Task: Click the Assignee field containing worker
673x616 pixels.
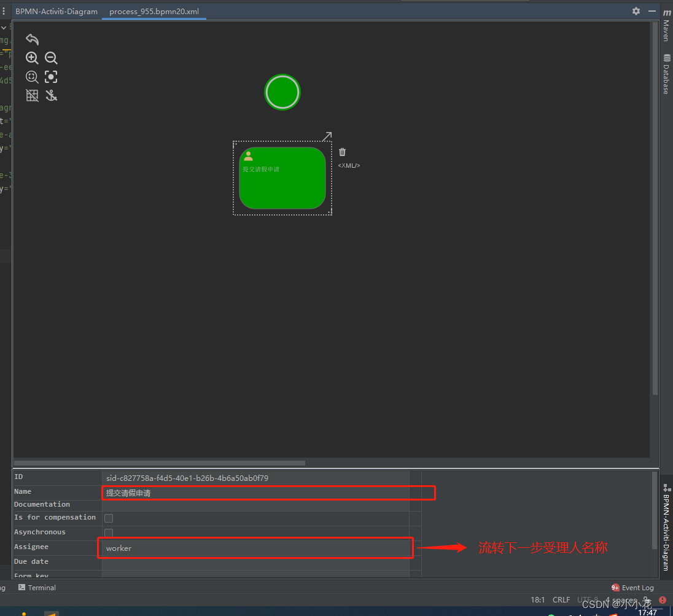Action: (254, 548)
